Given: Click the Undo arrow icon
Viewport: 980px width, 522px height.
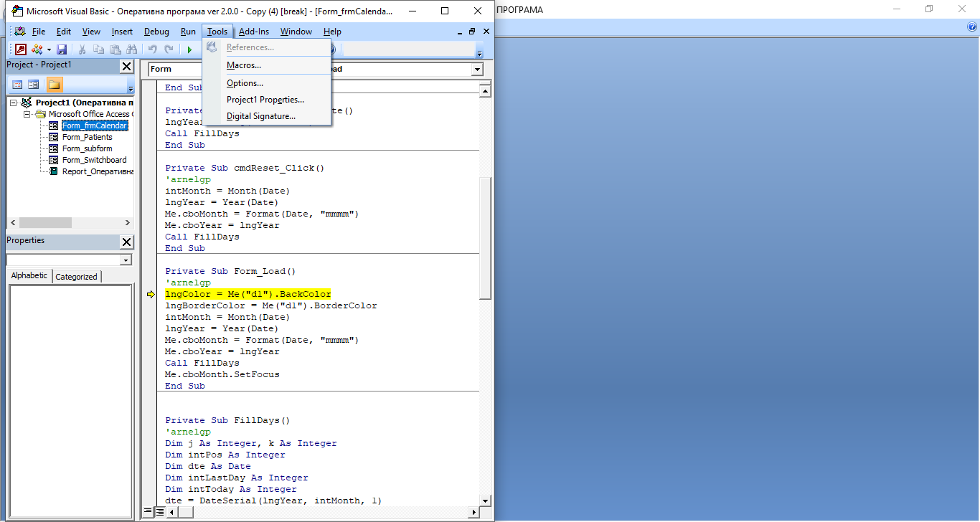Looking at the screenshot, I should tap(152, 49).
